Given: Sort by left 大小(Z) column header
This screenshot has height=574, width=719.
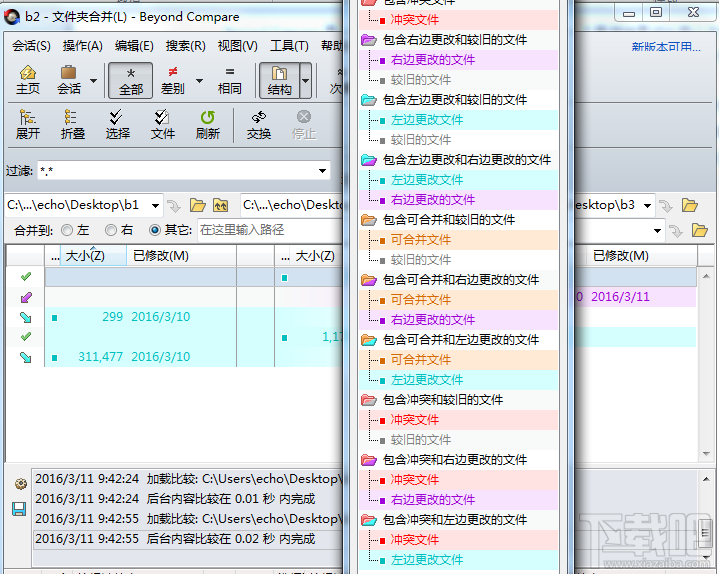Looking at the screenshot, I should tap(94, 256).
